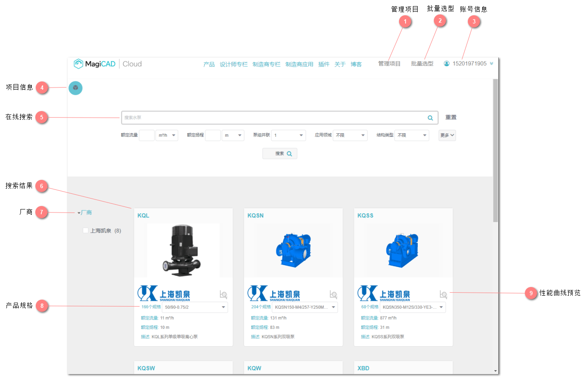Click 管理项目 link
This screenshot has width=588, height=378.
(x=389, y=64)
